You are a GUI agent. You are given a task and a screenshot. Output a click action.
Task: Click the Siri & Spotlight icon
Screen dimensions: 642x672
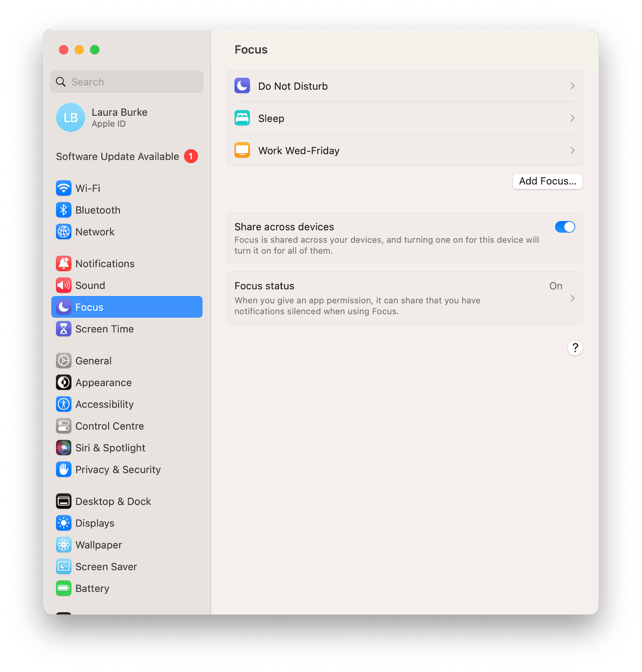coord(64,447)
